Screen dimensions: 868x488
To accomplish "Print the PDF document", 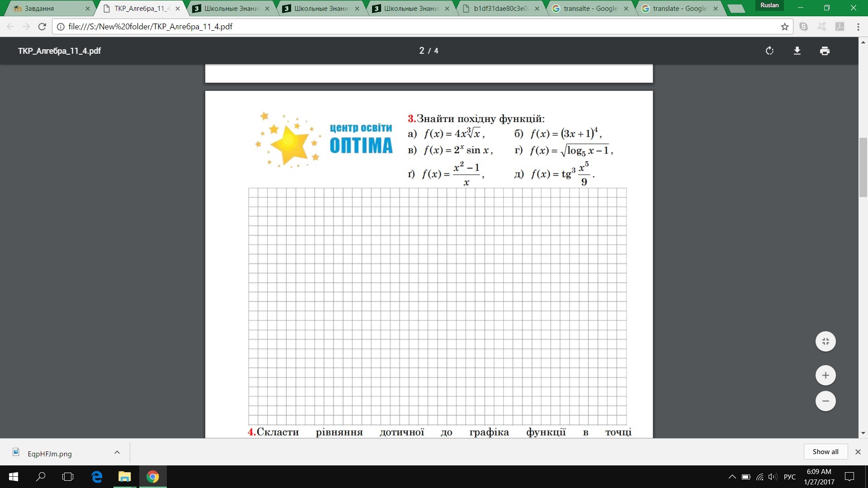I will (825, 51).
